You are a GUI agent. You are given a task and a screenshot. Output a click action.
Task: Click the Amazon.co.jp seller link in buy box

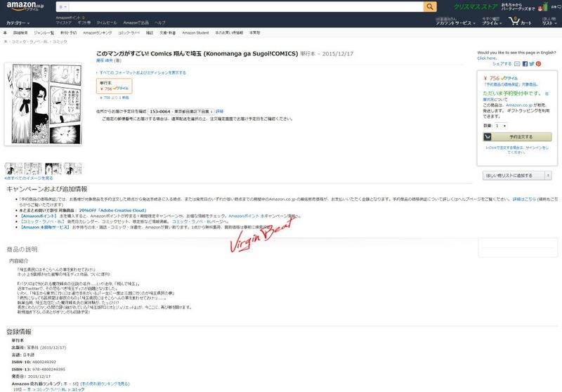518,105
